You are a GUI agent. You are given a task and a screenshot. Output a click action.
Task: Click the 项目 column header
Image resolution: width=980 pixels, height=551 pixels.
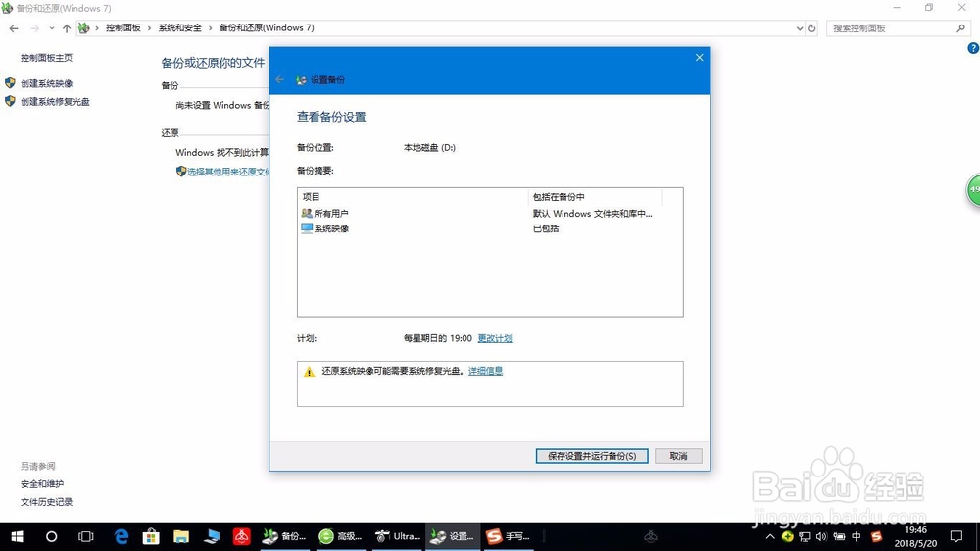[x=414, y=197]
